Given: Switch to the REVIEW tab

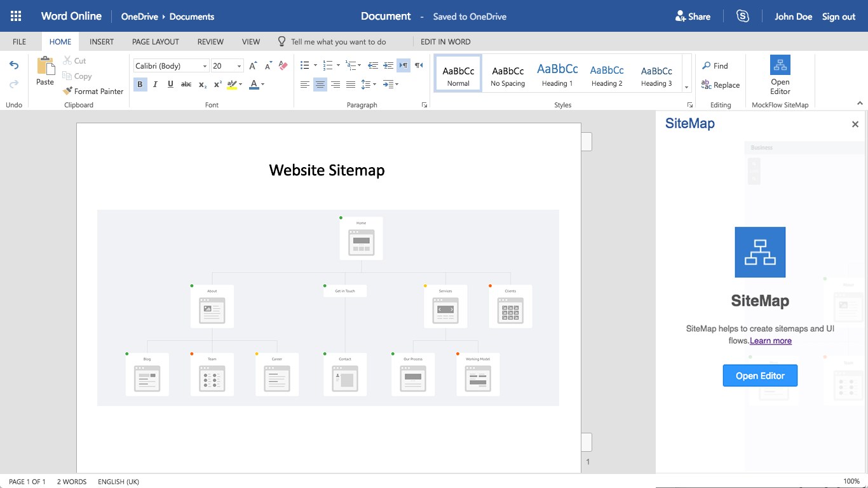Looking at the screenshot, I should point(210,42).
